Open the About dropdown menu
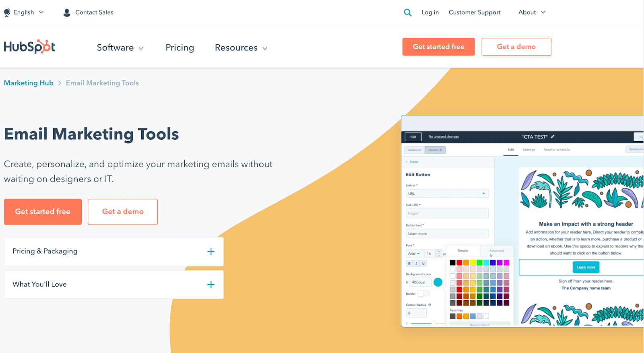Screen dimensions: 644x353 [x=532, y=12]
